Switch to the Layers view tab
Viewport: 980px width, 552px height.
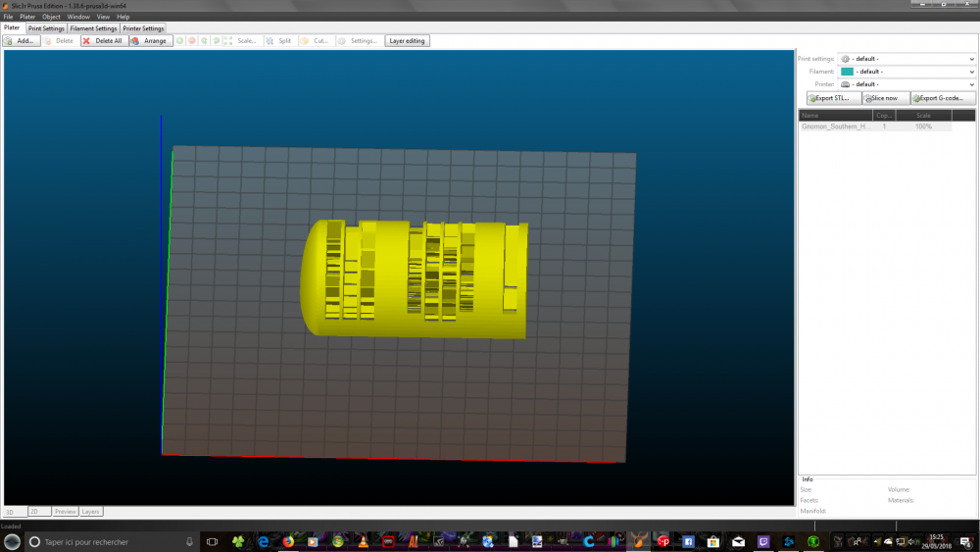90,512
